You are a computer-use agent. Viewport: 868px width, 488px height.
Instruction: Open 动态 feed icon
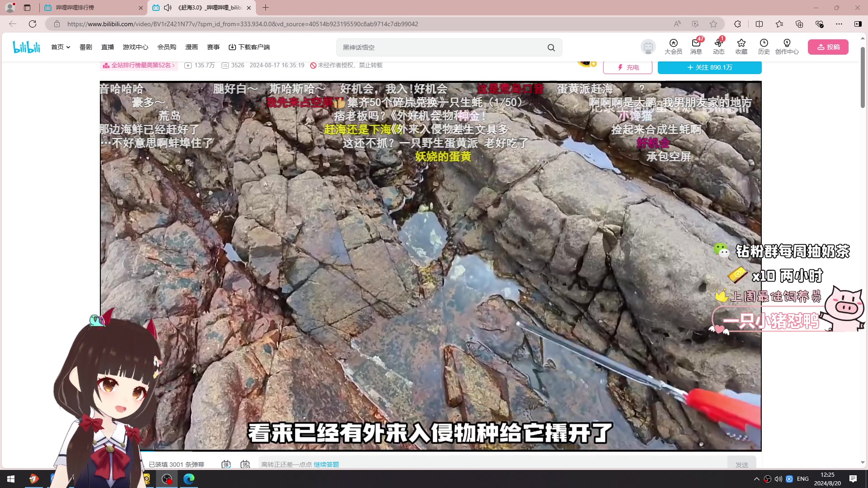[x=719, y=47]
